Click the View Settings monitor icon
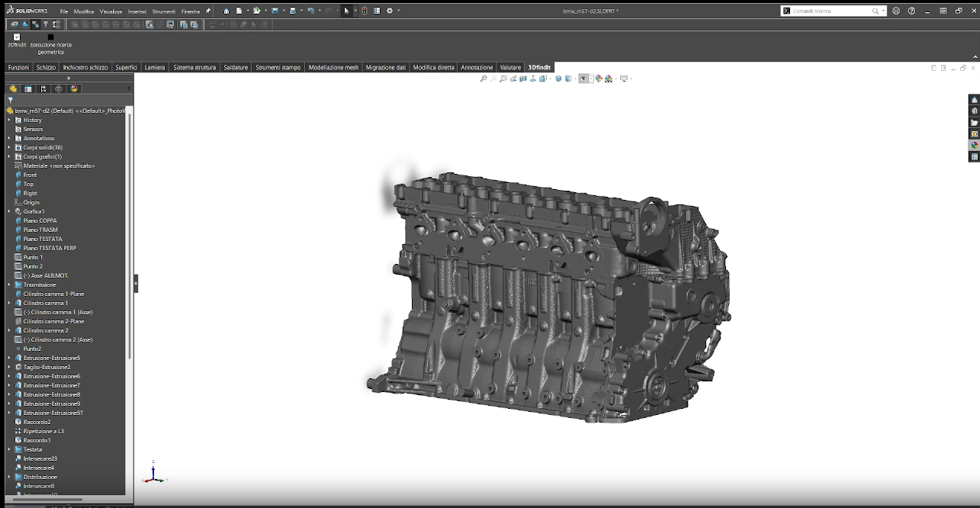Image resolution: width=980 pixels, height=508 pixels. tap(624, 79)
